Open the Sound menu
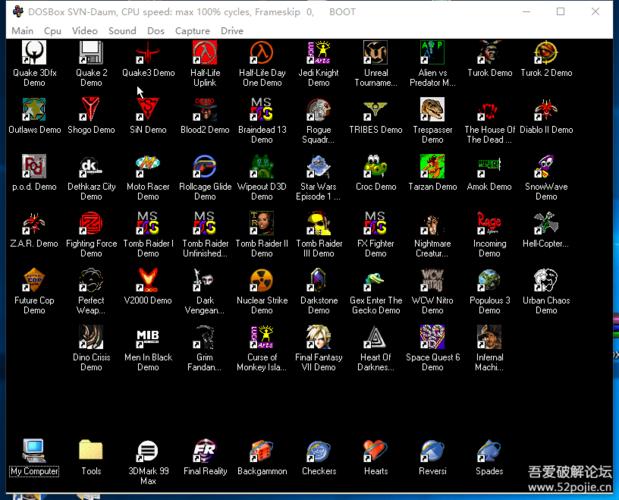Viewport: 619px width, 500px height. 122,31
